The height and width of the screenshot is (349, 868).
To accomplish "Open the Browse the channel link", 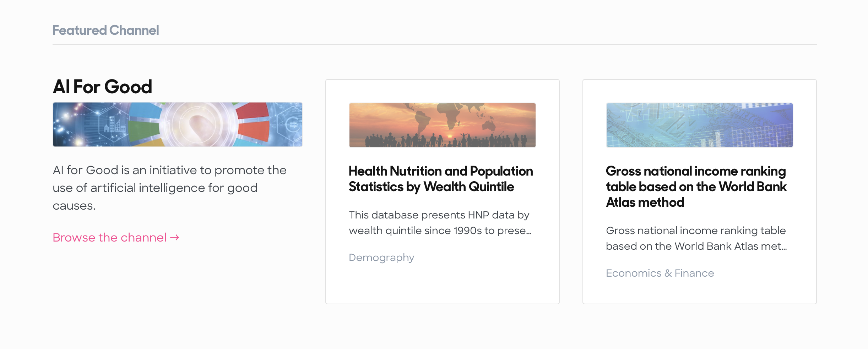I will (116, 237).
